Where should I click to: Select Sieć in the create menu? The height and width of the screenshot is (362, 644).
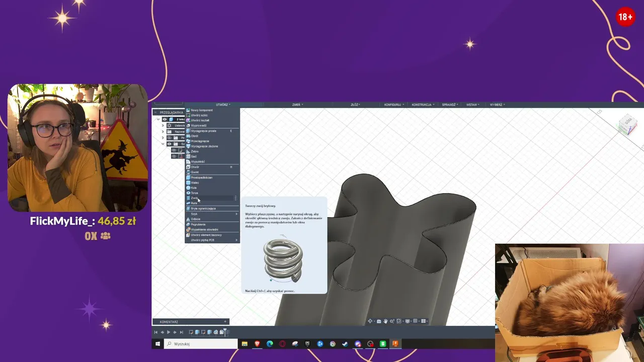coord(212,156)
